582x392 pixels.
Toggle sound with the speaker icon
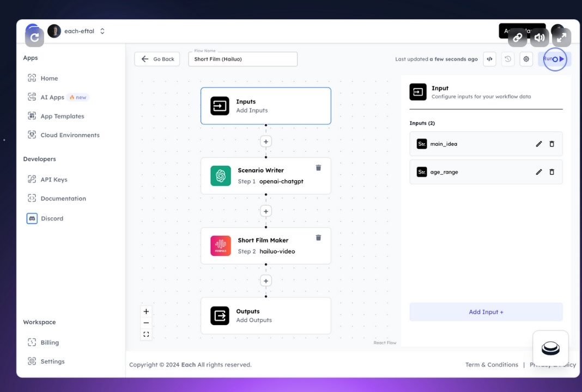pyautogui.click(x=539, y=38)
